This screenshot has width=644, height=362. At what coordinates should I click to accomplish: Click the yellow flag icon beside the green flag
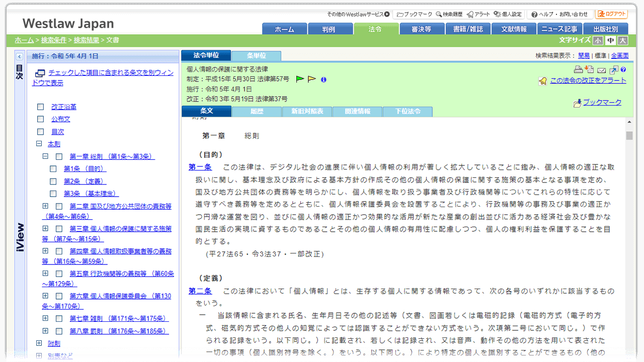(x=311, y=78)
